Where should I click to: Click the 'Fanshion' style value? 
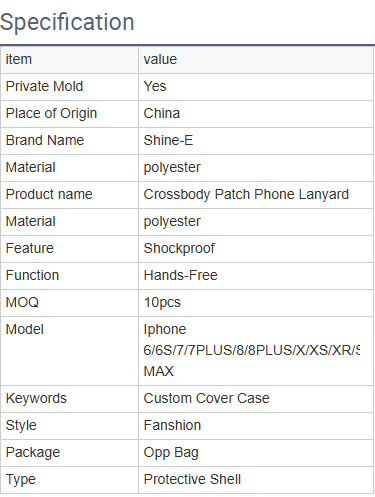tap(172, 425)
